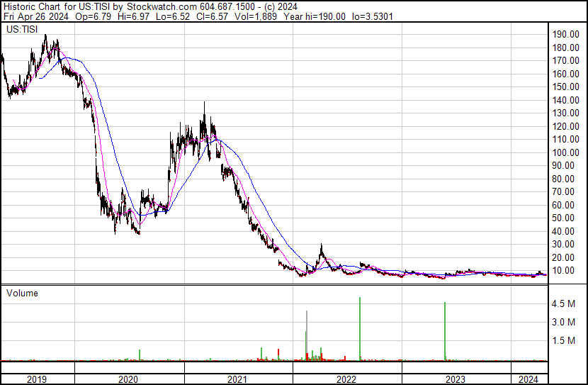Click the 90.00 price axis label

click(563, 165)
